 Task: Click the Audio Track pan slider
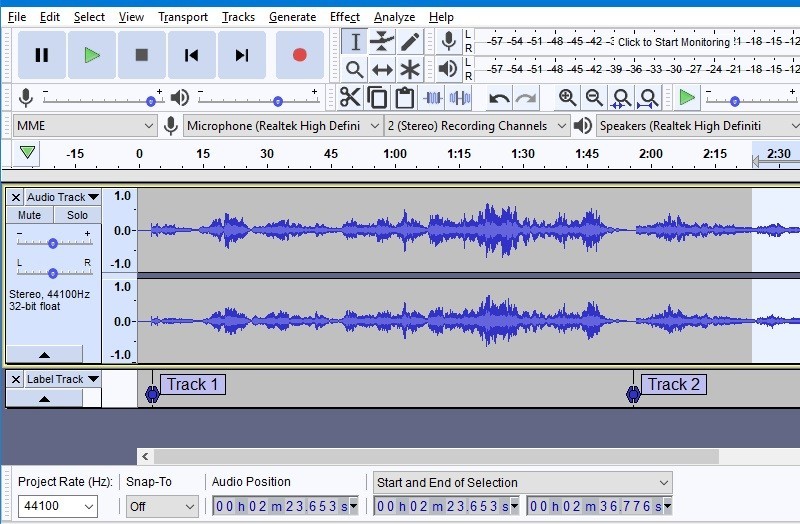coord(54,273)
